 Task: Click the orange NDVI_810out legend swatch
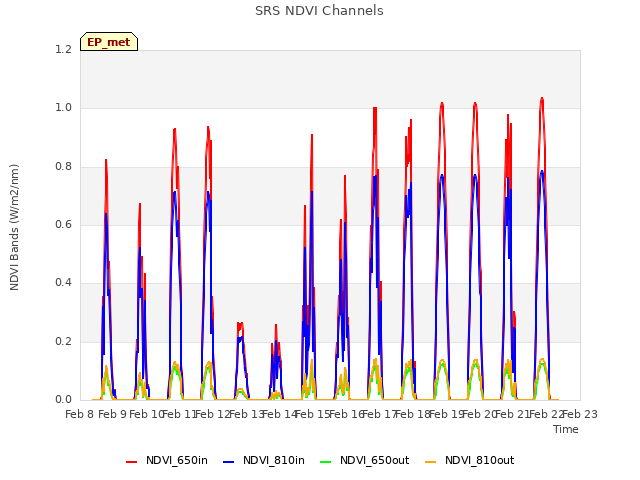pyautogui.click(x=431, y=461)
